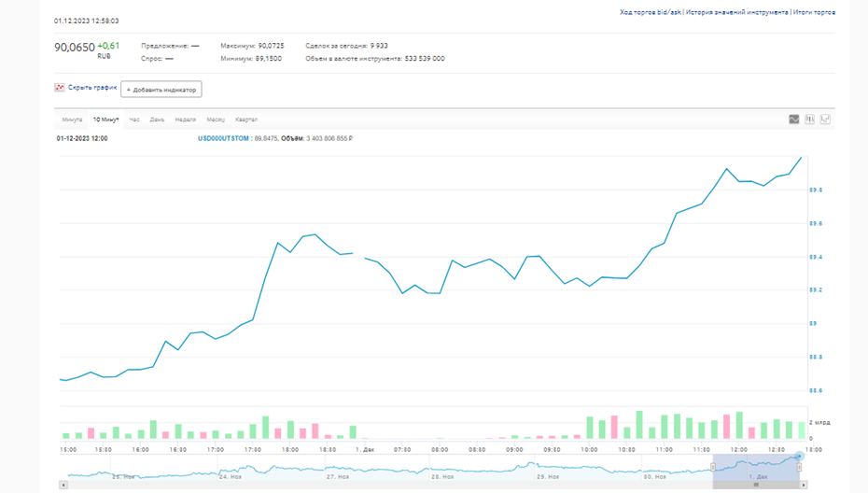Select the Неделя interval tab
The image size is (868, 493).
(x=186, y=120)
